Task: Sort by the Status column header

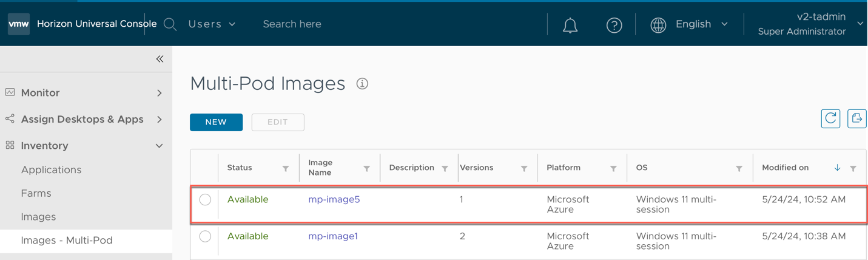Action: point(239,168)
